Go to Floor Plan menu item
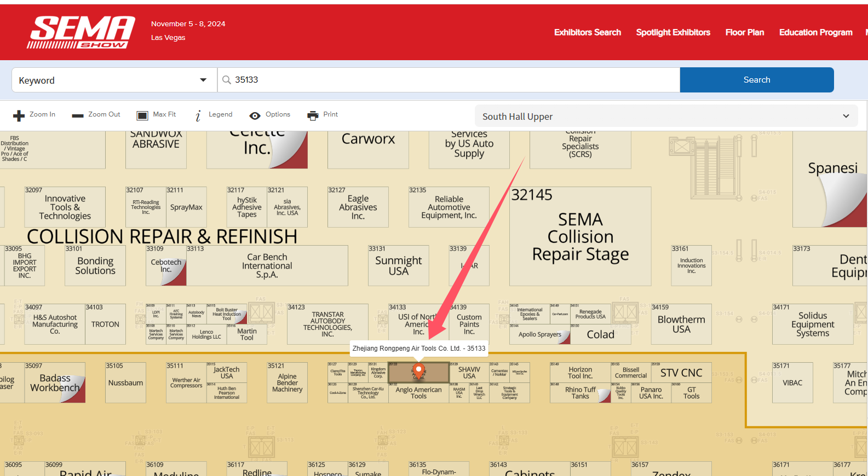This screenshot has height=476, width=868. (x=745, y=32)
